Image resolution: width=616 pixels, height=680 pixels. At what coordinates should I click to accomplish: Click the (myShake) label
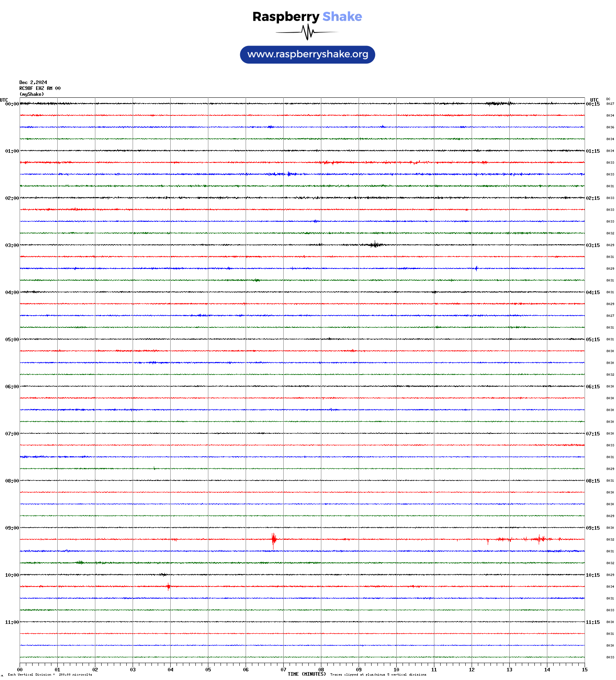tap(32, 94)
